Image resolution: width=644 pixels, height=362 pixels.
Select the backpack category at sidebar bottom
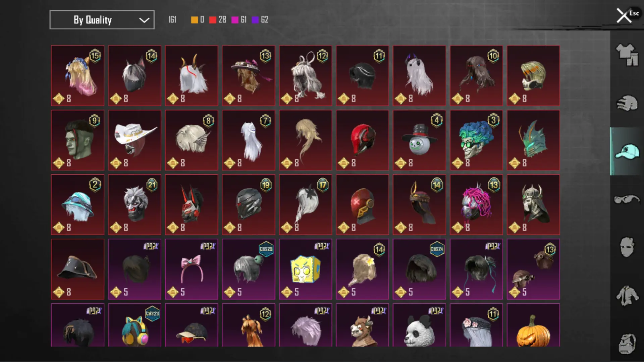[627, 344]
